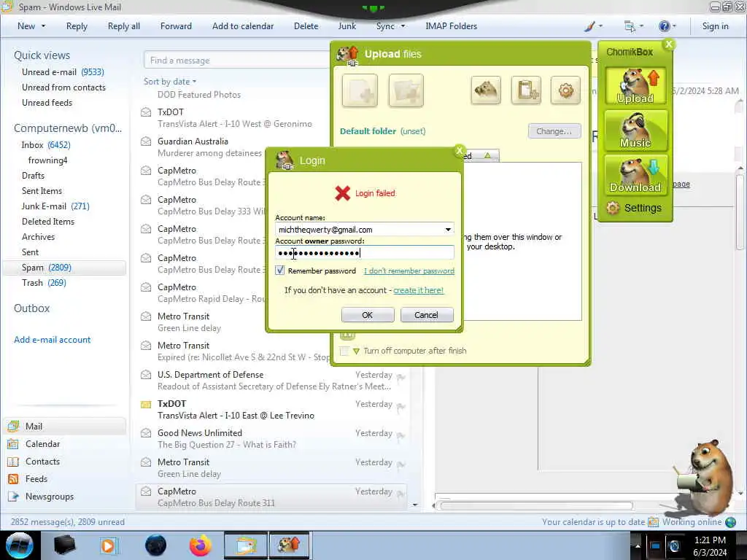This screenshot has height=560, width=747.
Task: Click Add to calendar in the toolbar
Action: point(243,26)
